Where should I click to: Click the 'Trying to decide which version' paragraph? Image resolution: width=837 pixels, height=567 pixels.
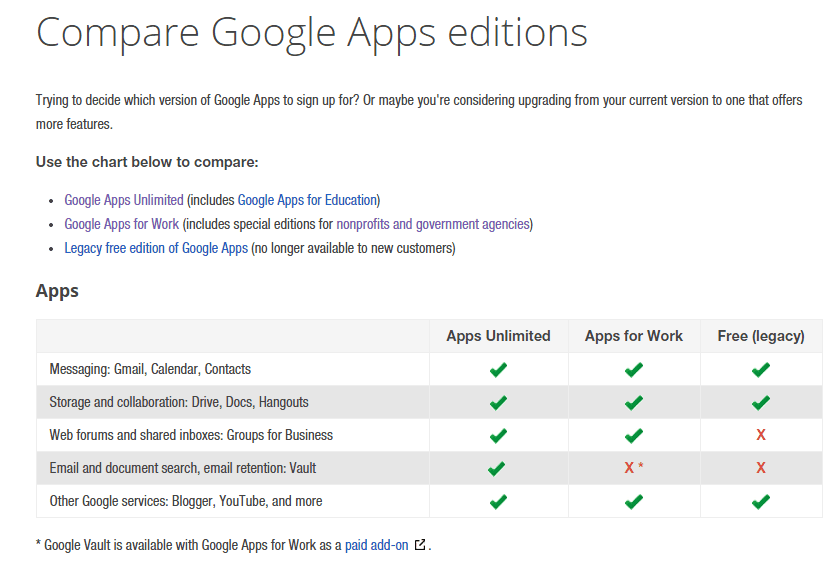419,112
